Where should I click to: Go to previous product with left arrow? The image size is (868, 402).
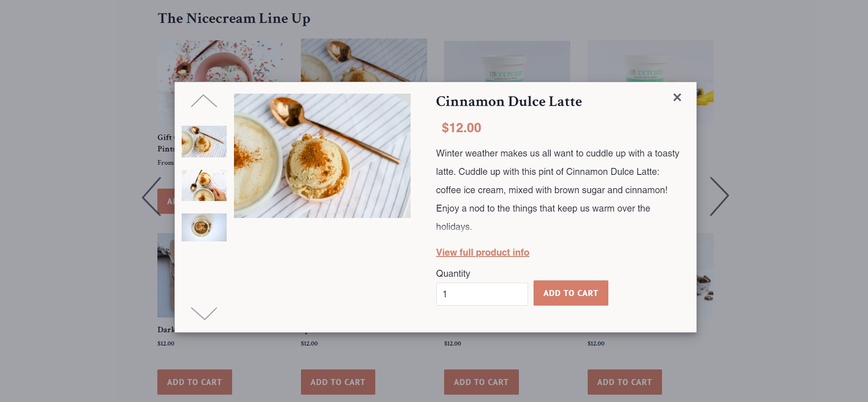point(152,196)
